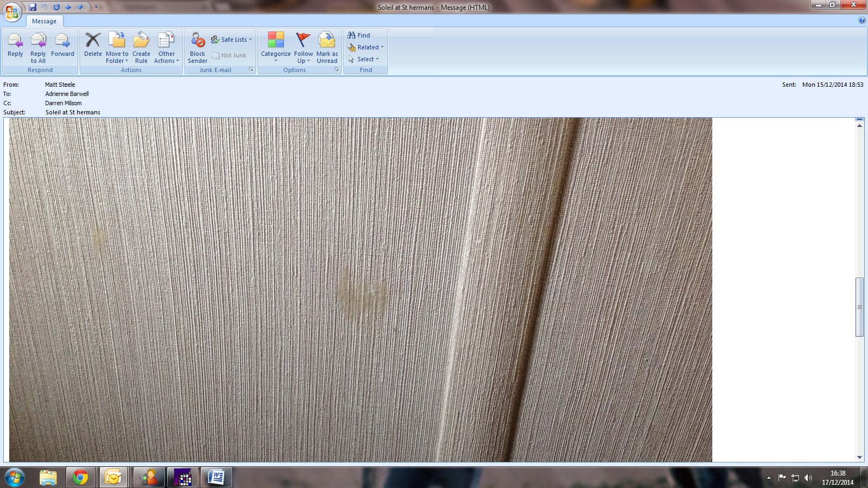Viewport: 868px width, 488px height.
Task: Undo the last action in the toolbar
Action: 44,7
